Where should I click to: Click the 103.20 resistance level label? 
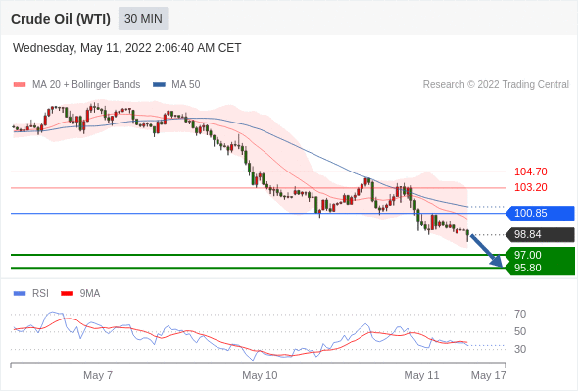coord(530,188)
